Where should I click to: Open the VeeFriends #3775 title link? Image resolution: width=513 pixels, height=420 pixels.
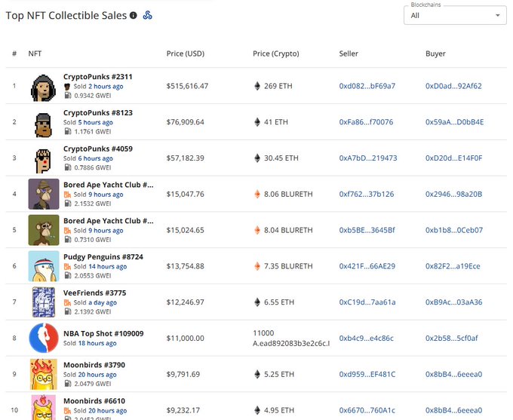click(x=94, y=293)
